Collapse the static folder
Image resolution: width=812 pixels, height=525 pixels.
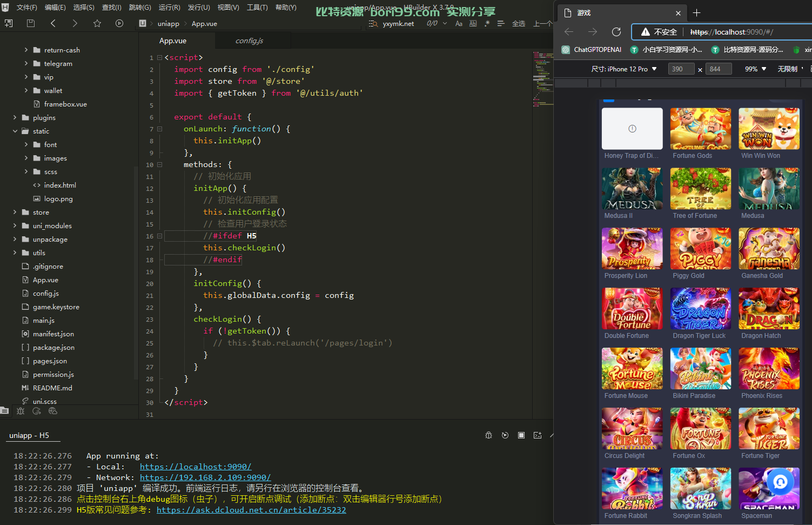(x=15, y=131)
